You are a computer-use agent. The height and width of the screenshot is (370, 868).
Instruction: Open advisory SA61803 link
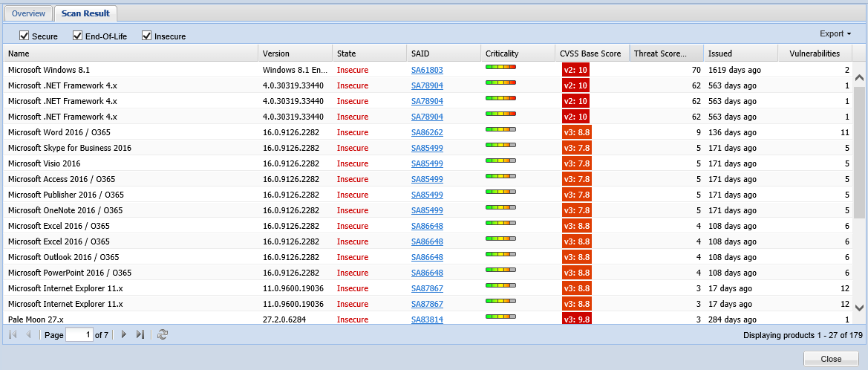click(427, 70)
